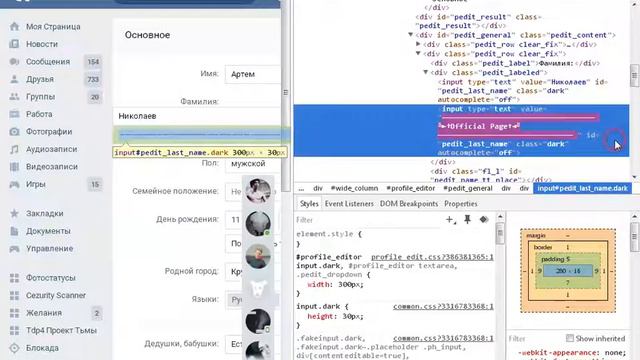Click the Имя field containing Артем
Screen dimensions: 640x360
(x=253, y=74)
